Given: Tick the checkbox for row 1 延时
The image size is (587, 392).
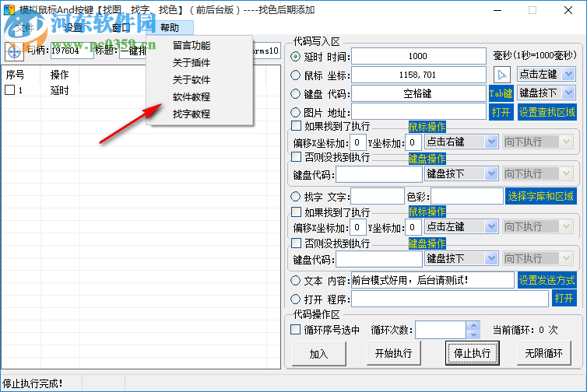Looking at the screenshot, I should click(10, 89).
